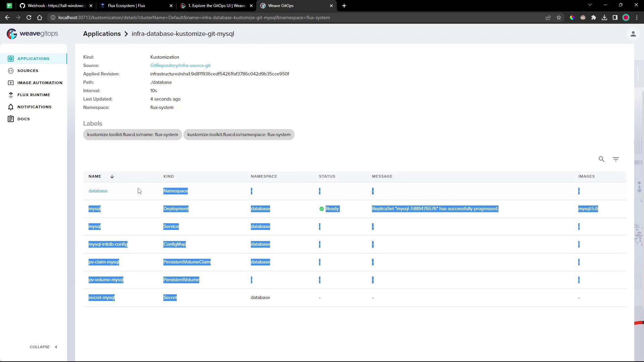The width and height of the screenshot is (644, 362).
Task: Open the Applications sidebar icon
Action: (11, 59)
